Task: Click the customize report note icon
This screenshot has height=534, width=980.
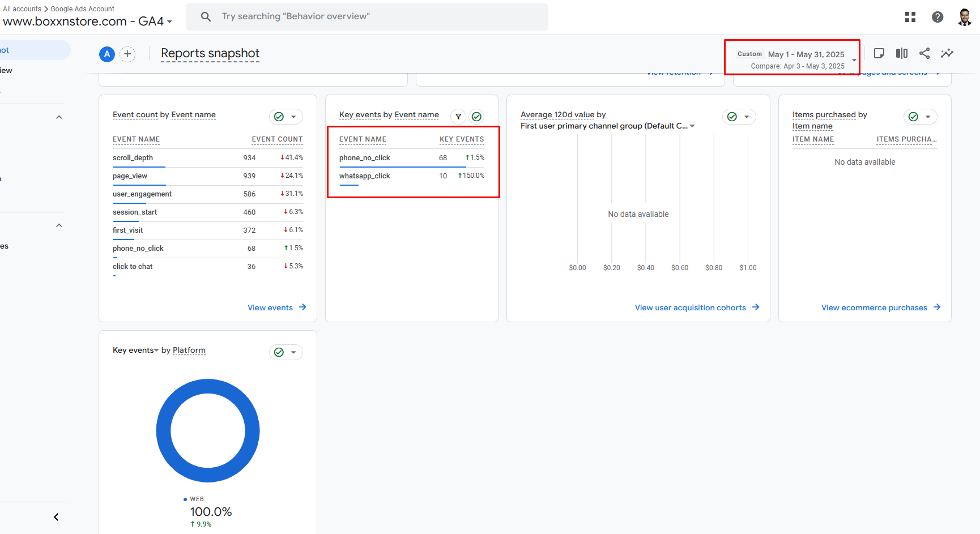Action: 879,53
